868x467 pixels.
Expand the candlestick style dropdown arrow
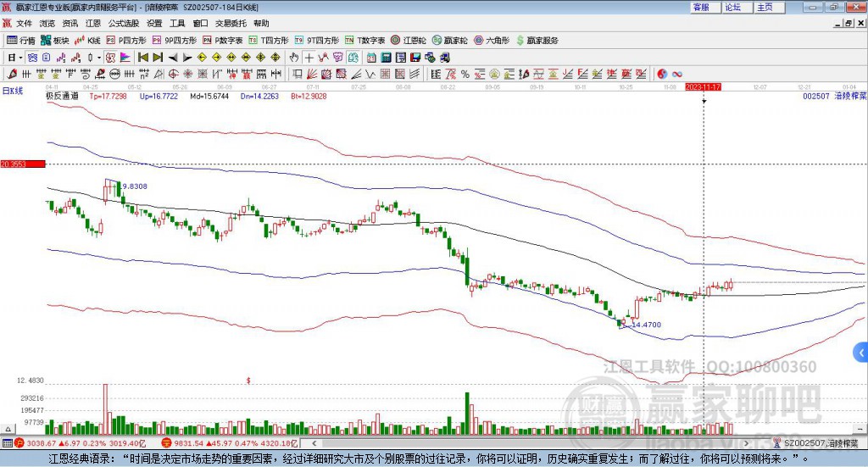click(x=99, y=58)
